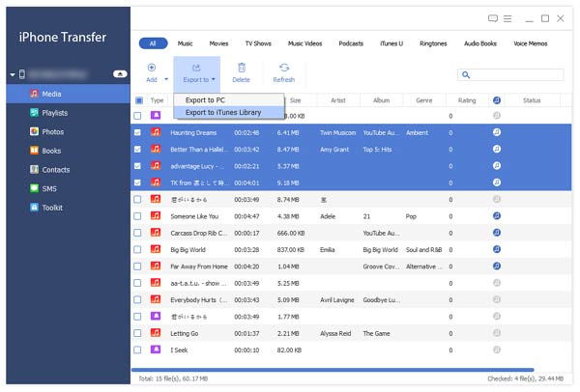
Task: Sort by the Rating column header
Action: click(467, 100)
